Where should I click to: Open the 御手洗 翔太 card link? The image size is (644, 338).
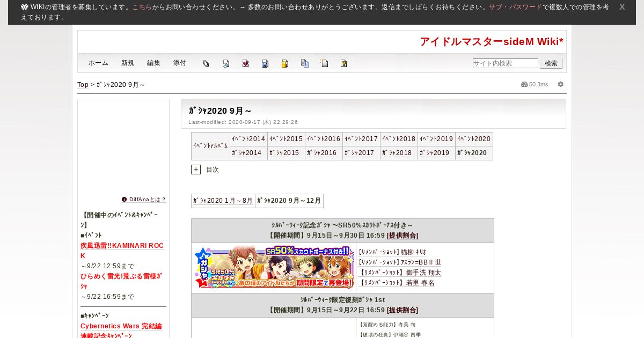coord(400,273)
